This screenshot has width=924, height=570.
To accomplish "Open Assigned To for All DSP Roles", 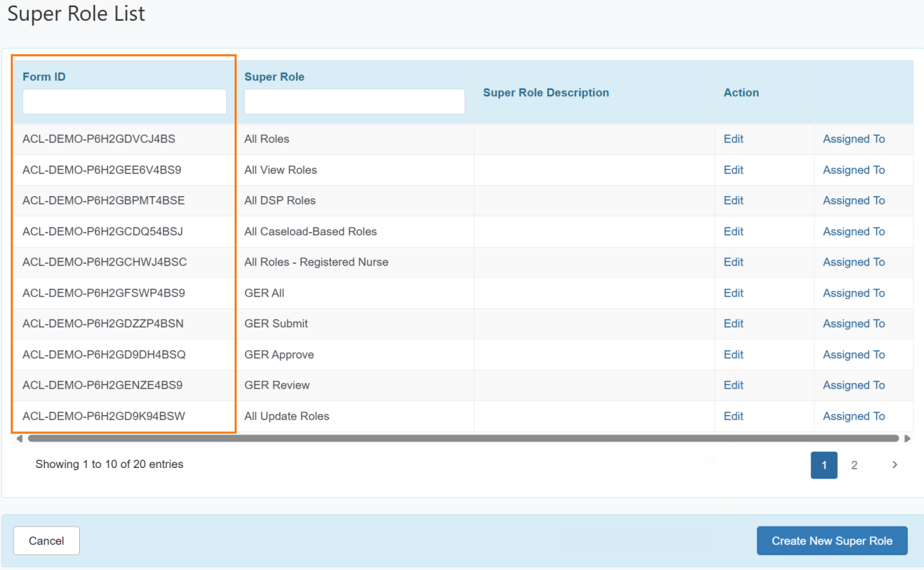I will pyautogui.click(x=854, y=200).
